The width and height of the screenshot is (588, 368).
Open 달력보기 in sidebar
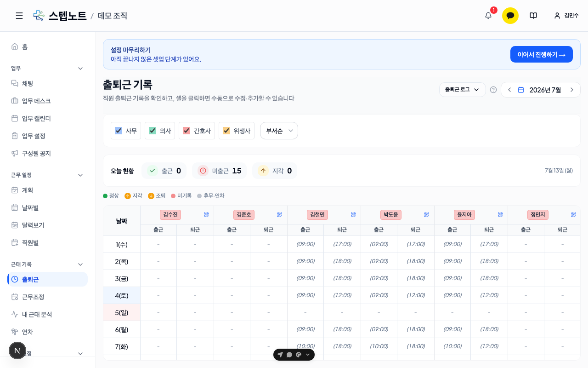(x=47, y=225)
